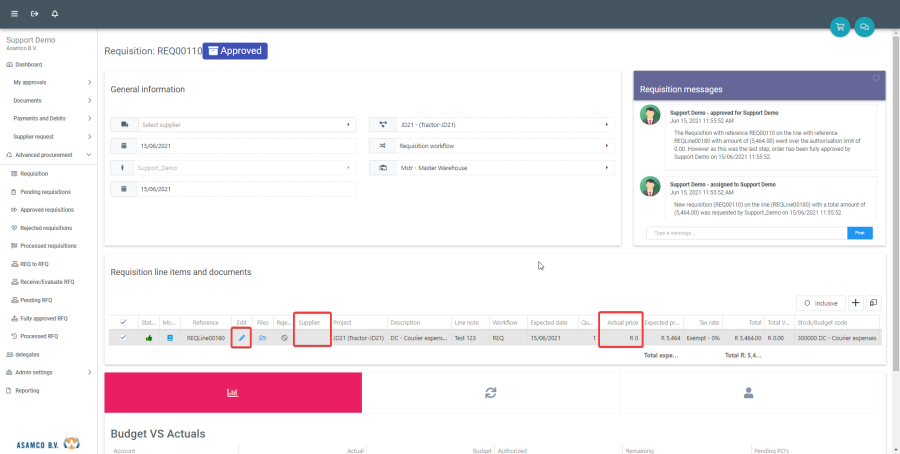
Task: Click the Type a message input field
Action: click(745, 233)
